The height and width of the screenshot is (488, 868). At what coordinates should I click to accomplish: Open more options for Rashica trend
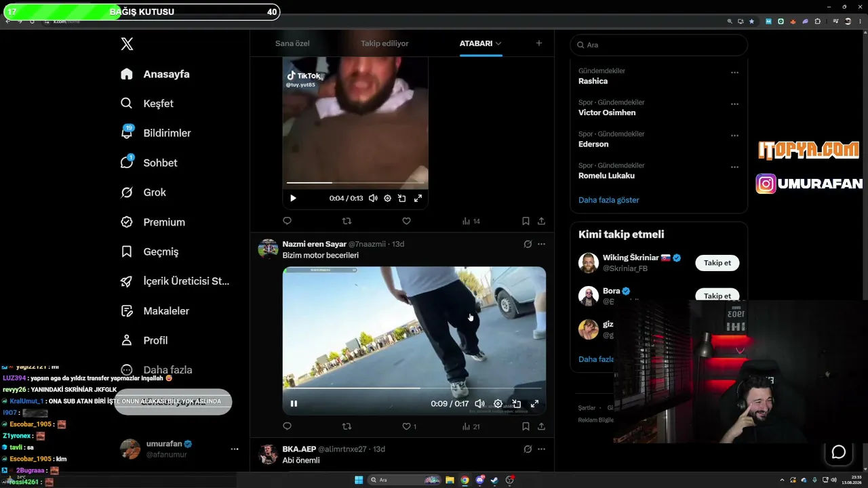pyautogui.click(x=734, y=73)
